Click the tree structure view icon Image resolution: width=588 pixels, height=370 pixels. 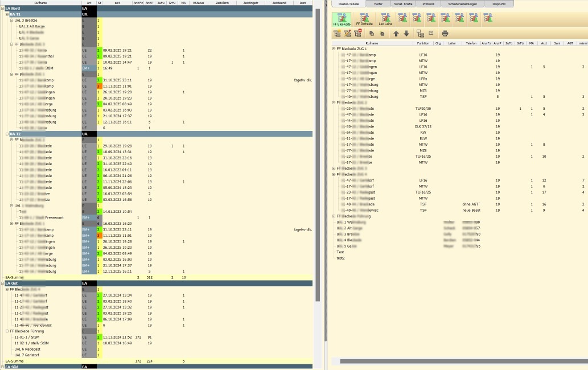(x=420, y=34)
